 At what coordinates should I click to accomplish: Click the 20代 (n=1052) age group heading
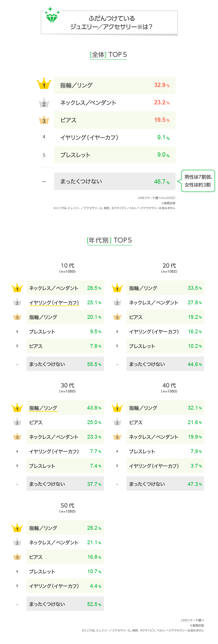169,267
